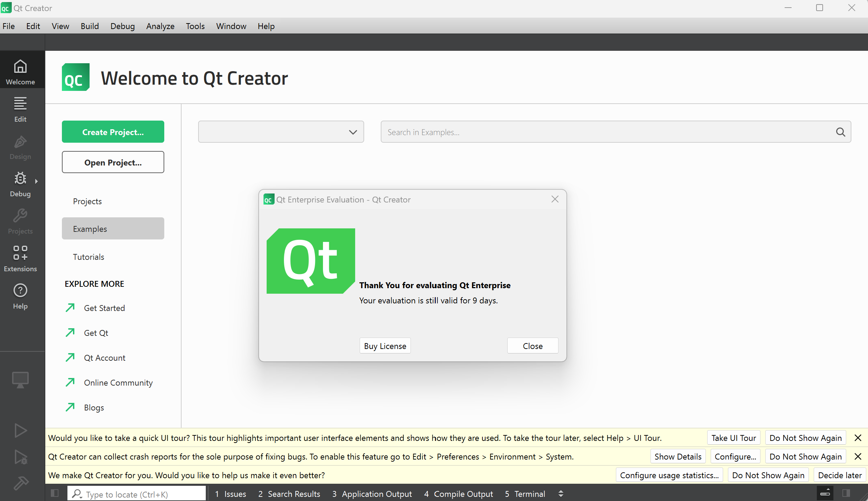Toggle left sidebar visibility icon
This screenshot has width=868, height=501.
[x=55, y=493]
